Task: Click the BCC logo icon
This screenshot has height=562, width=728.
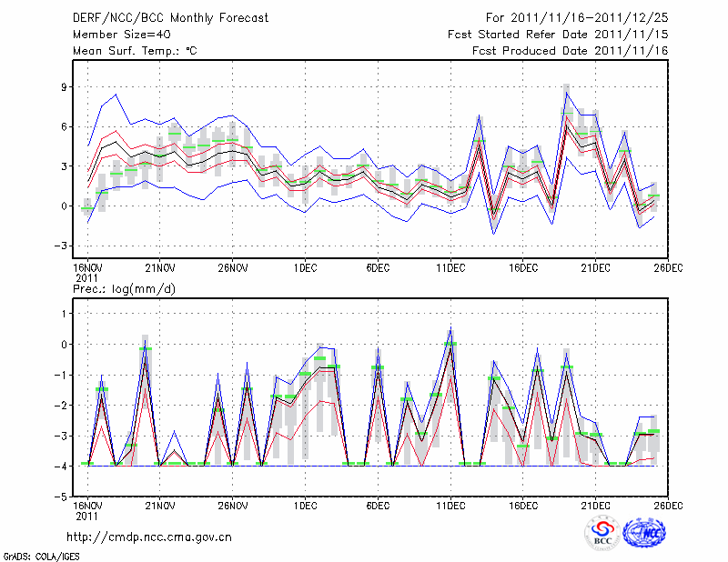Action: [x=602, y=533]
